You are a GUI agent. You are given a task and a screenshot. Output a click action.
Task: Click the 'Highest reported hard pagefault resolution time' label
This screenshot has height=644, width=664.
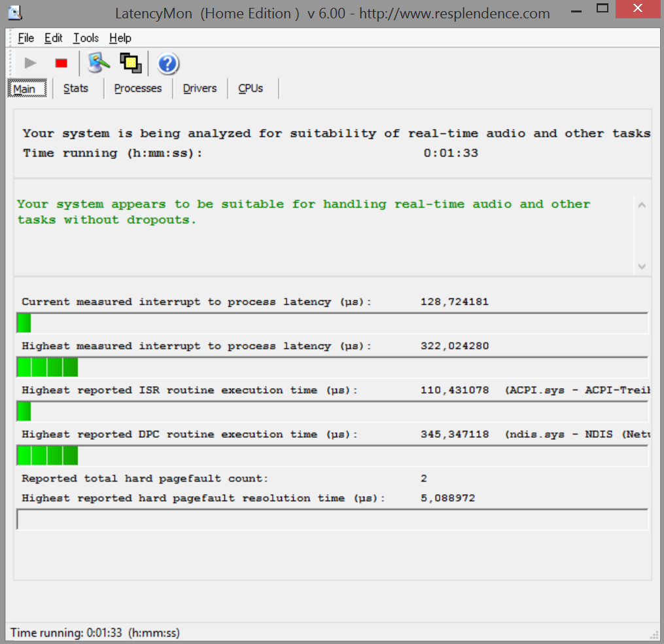[203, 498]
